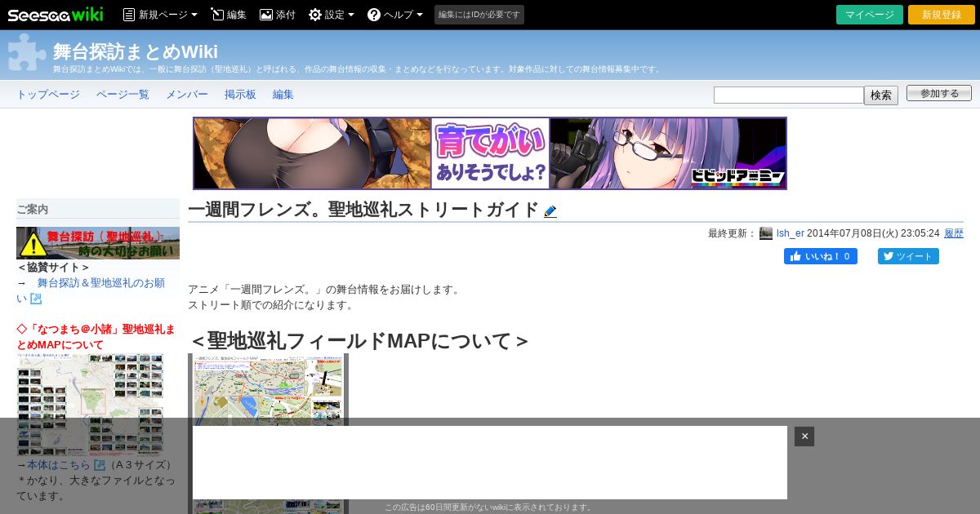Open the 舞台探訪まとめWiki title link

point(136,51)
